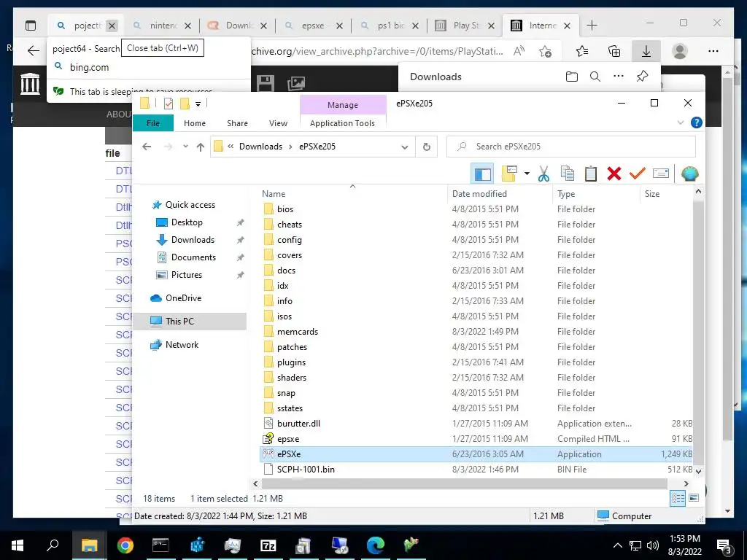
Task: Expand the folder options dropdown arrow
Action: coord(527,174)
